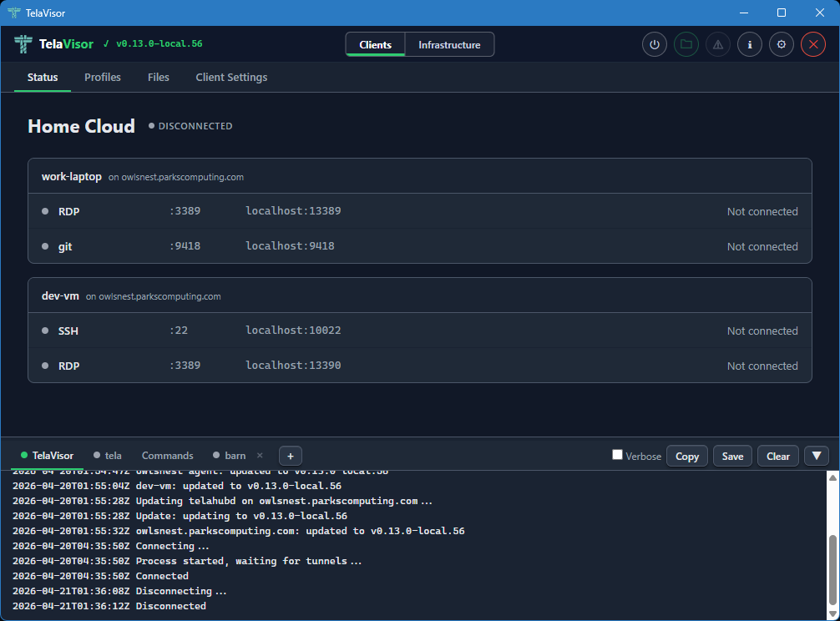This screenshot has height=621, width=840.
Task: Open the info button
Action: click(x=750, y=45)
